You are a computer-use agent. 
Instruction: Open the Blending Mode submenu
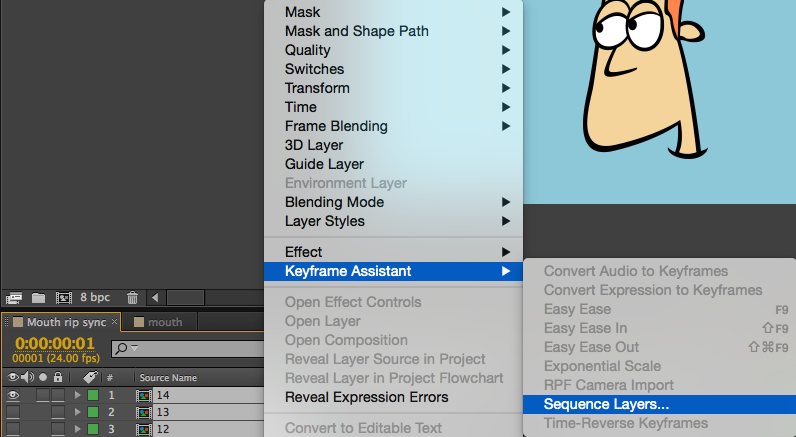coord(393,202)
